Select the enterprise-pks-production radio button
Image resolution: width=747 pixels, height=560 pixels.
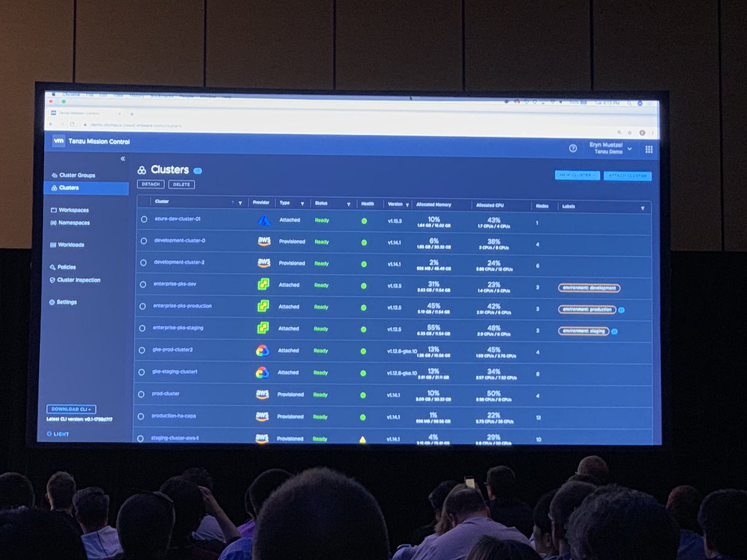point(144,306)
